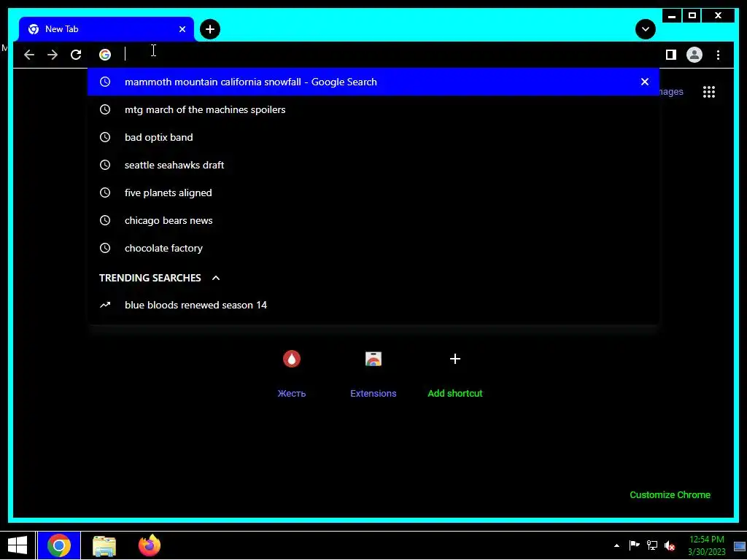Open the taskbar clock and date

pyautogui.click(x=707, y=545)
